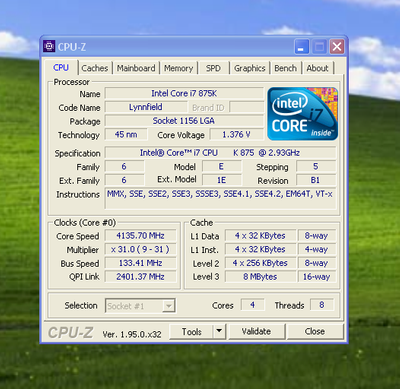Select the CPU tab
The height and width of the screenshot is (389, 400).
click(x=61, y=68)
